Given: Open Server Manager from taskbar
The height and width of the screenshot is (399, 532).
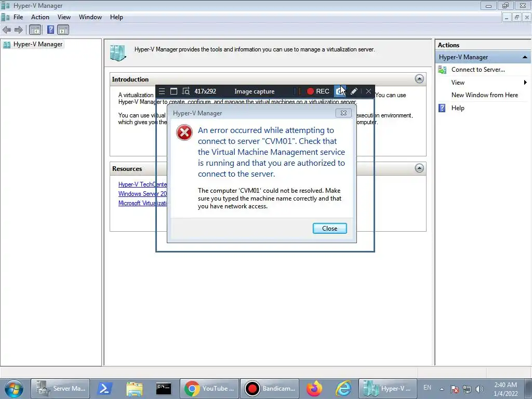Looking at the screenshot, I should 60,389.
